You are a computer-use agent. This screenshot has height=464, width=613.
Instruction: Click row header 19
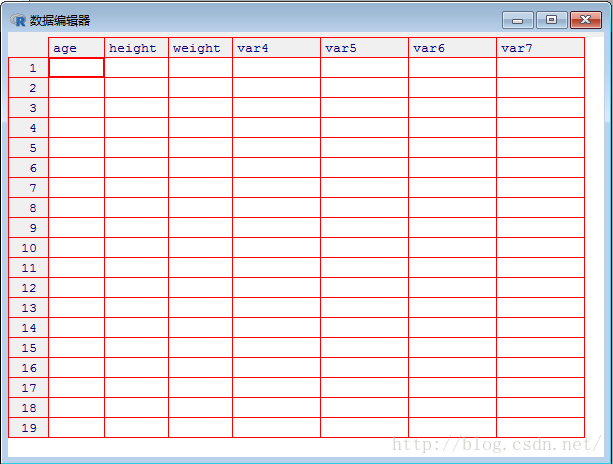[x=29, y=428]
